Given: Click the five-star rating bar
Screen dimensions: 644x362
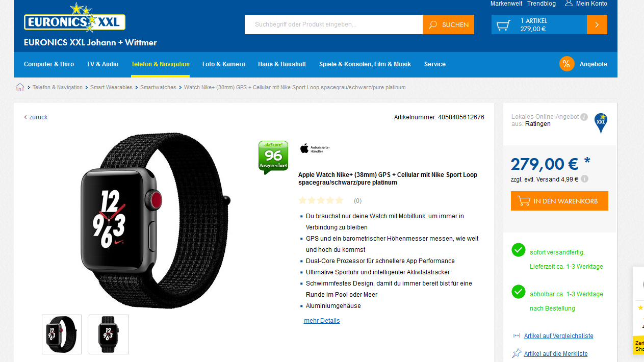Looking at the screenshot, I should [x=321, y=200].
